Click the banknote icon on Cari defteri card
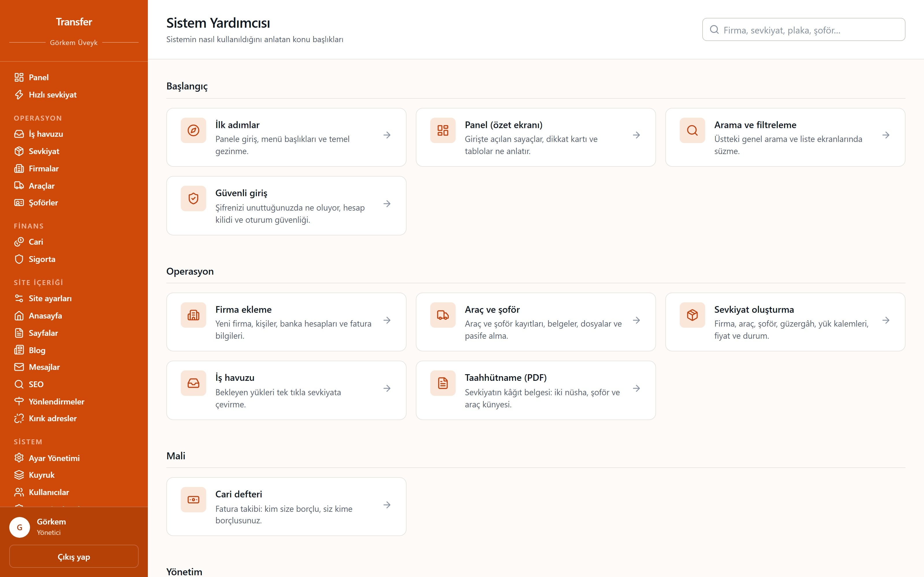This screenshot has width=924, height=577. pyautogui.click(x=193, y=499)
